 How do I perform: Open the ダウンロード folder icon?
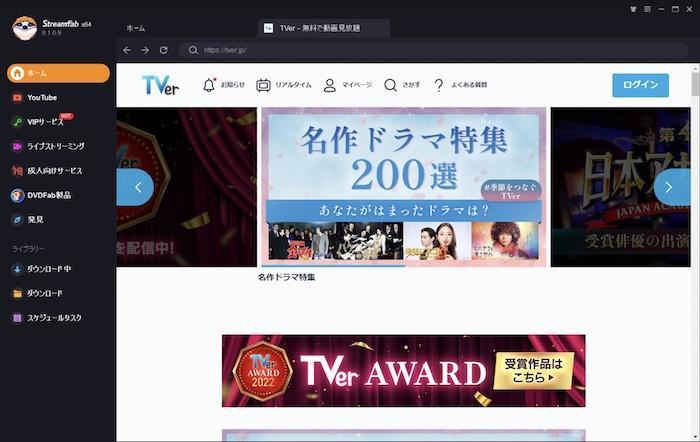(17, 293)
